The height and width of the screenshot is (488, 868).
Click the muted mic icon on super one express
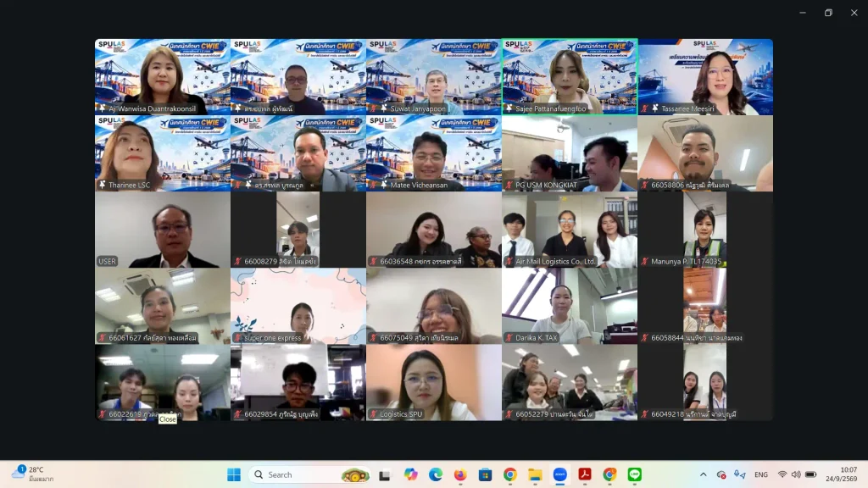pos(238,337)
